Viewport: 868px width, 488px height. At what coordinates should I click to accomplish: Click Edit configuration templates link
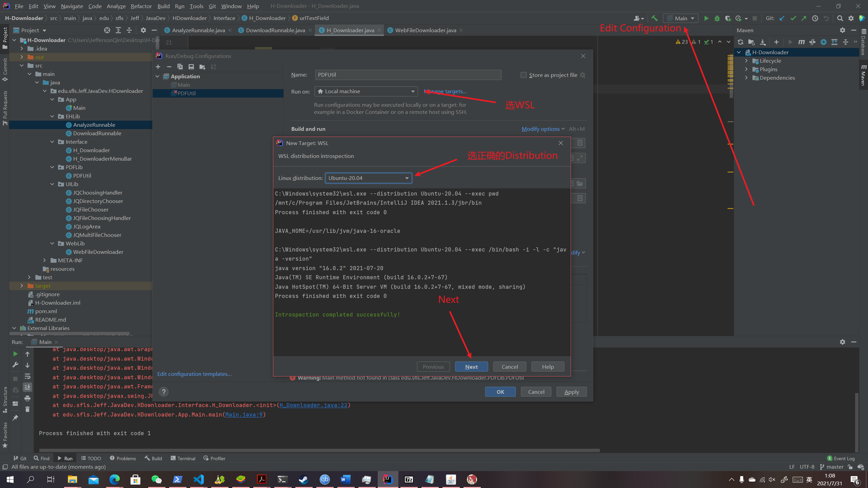click(x=194, y=374)
